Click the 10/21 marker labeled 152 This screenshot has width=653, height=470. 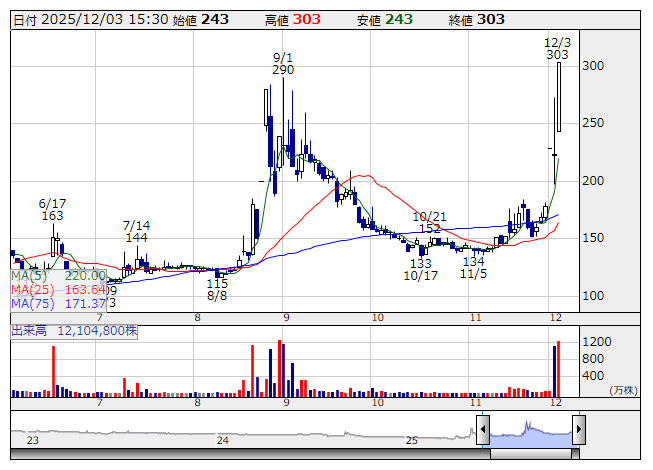pos(427,222)
